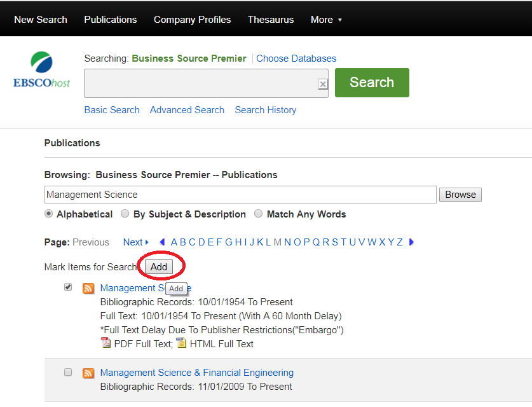Clear the search box using the x icon

322,83
